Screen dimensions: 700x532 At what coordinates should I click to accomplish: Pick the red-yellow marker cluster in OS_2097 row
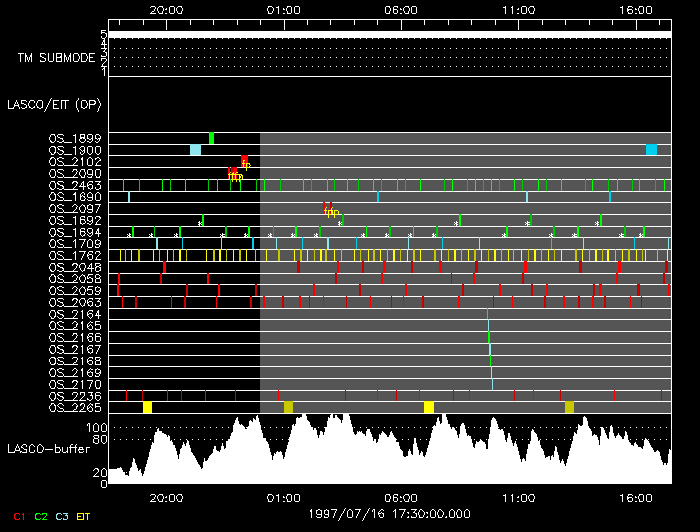point(331,210)
